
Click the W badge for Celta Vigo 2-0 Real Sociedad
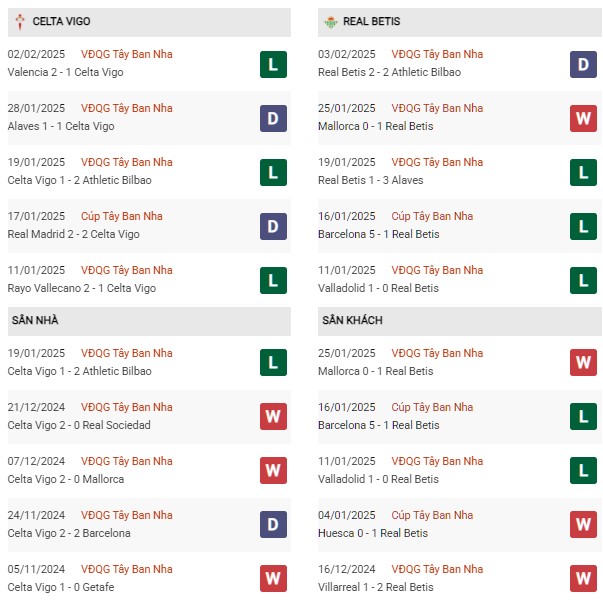point(273,416)
